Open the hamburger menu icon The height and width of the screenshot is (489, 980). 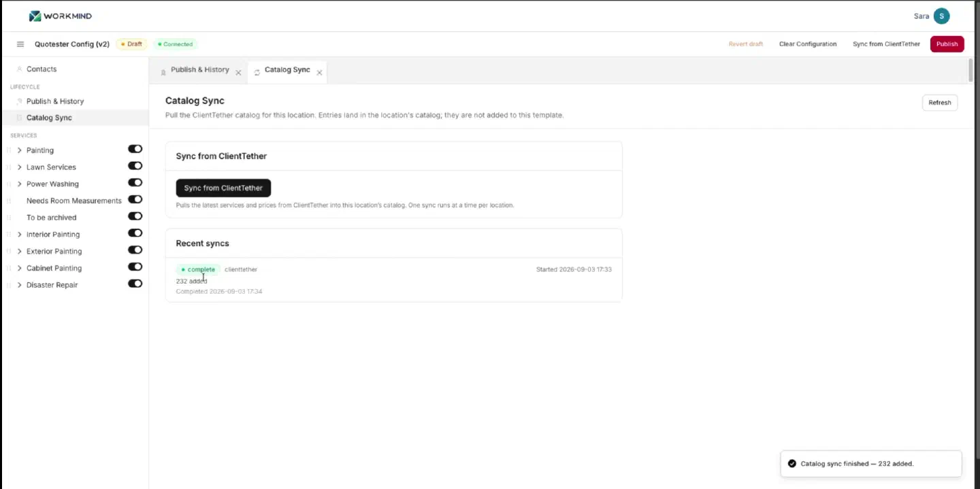tap(20, 44)
